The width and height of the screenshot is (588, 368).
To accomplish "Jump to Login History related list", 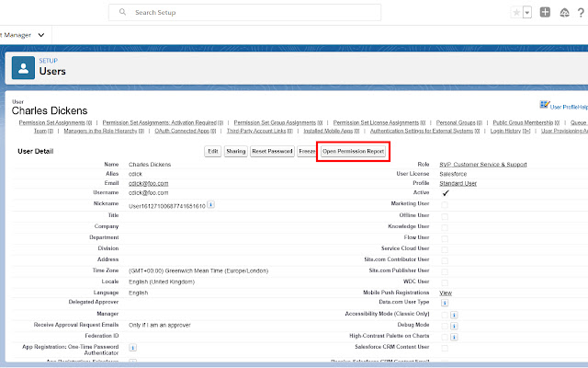I will pos(503,132).
